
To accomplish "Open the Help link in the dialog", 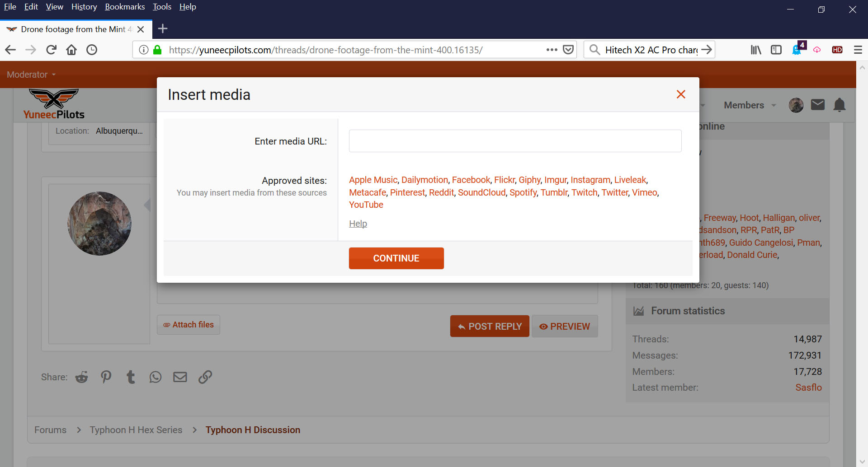I will pos(358,224).
